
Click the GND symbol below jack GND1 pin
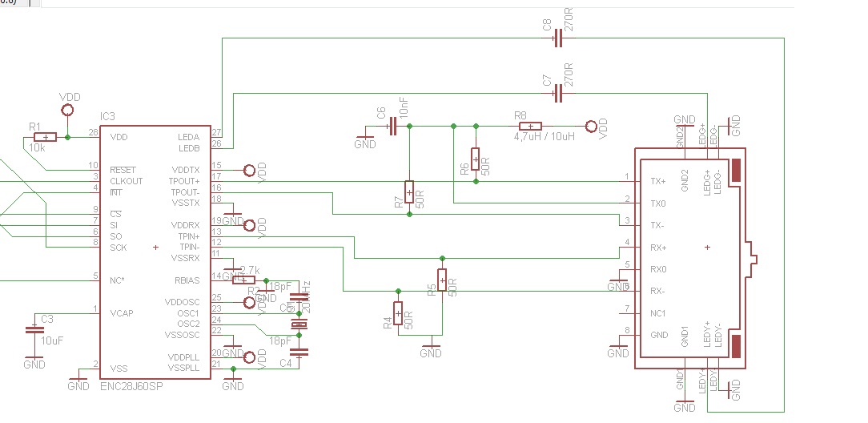point(685,405)
